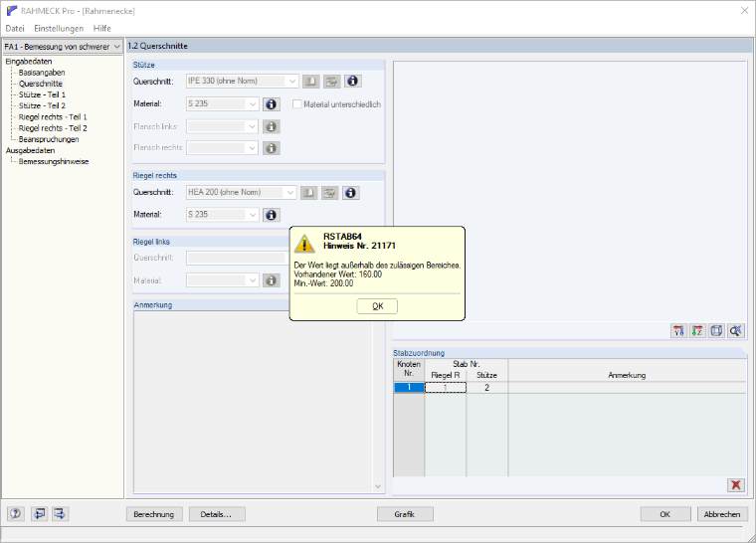
Task: Click the main OK button
Action: tap(665, 514)
